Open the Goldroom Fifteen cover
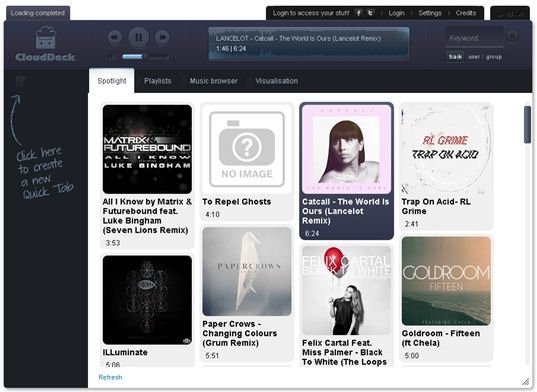The image size is (537, 392). [446, 281]
